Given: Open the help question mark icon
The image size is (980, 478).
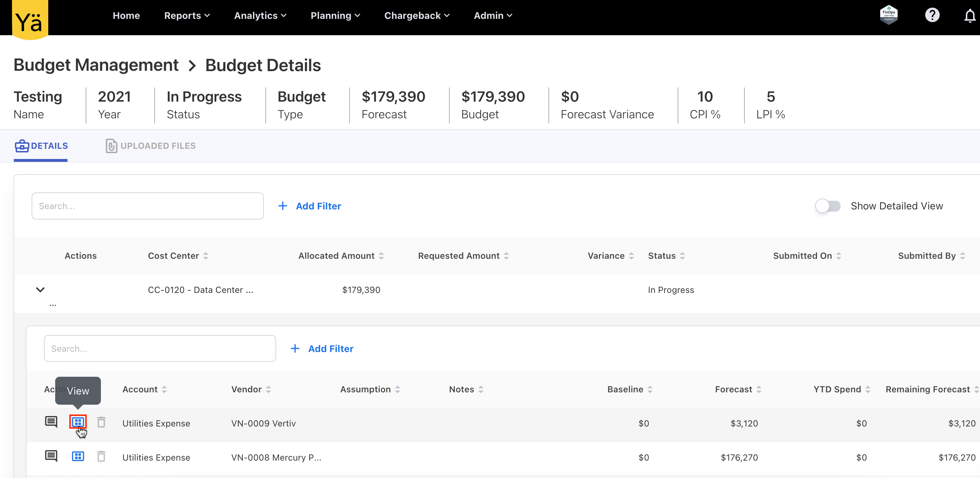Looking at the screenshot, I should coord(932,15).
